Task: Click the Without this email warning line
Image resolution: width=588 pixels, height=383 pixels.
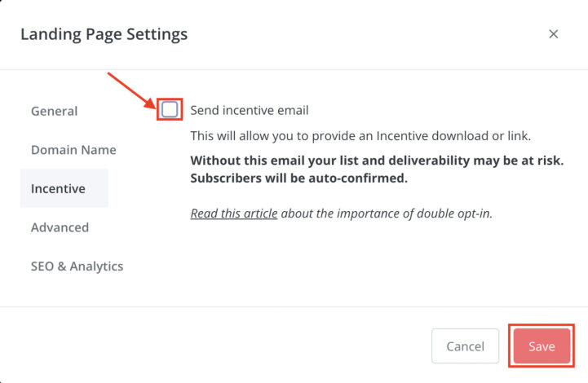Action: [x=376, y=161]
